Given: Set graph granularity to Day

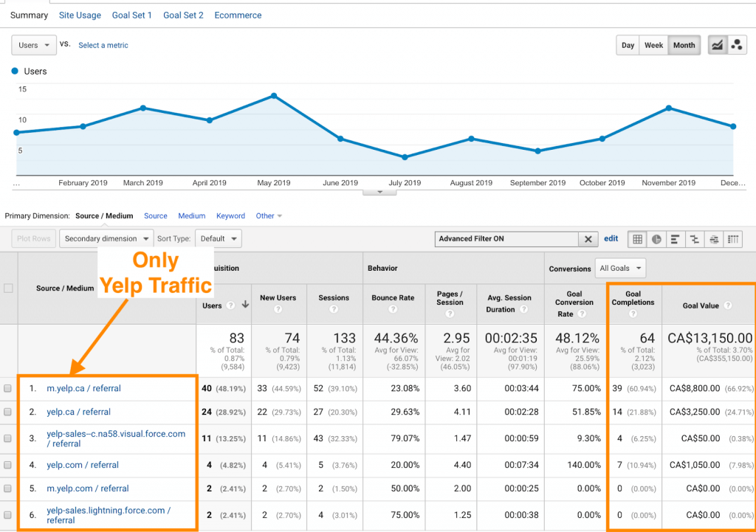Looking at the screenshot, I should pos(628,45).
